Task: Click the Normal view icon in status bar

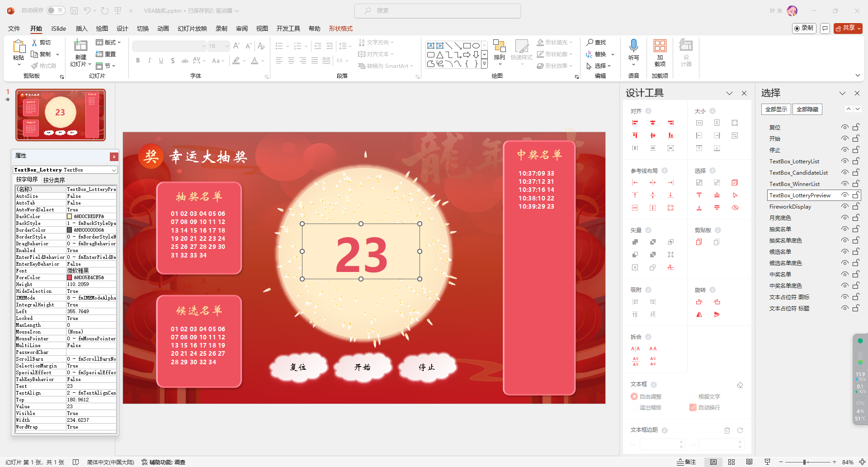Action: click(713, 462)
